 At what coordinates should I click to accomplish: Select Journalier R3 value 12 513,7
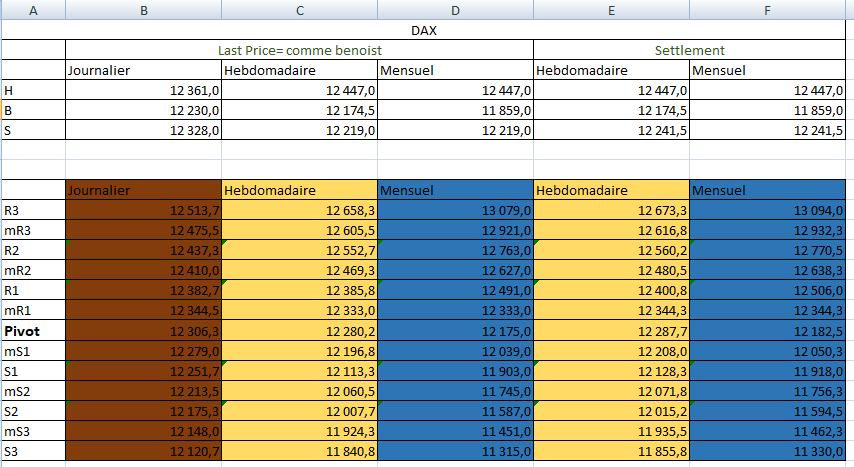tap(144, 210)
